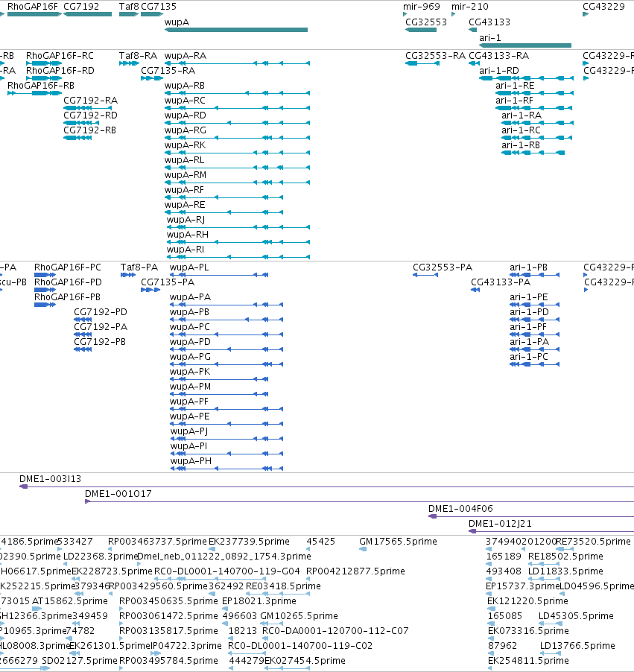The width and height of the screenshot is (634, 672).
Task: Select BAC clone DME1-001O17
Action: point(118,494)
